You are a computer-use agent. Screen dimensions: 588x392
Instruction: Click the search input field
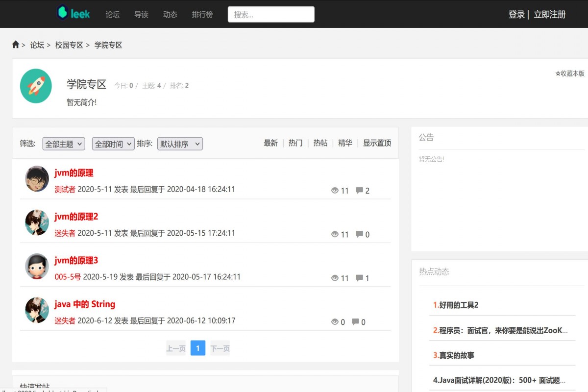(x=271, y=14)
